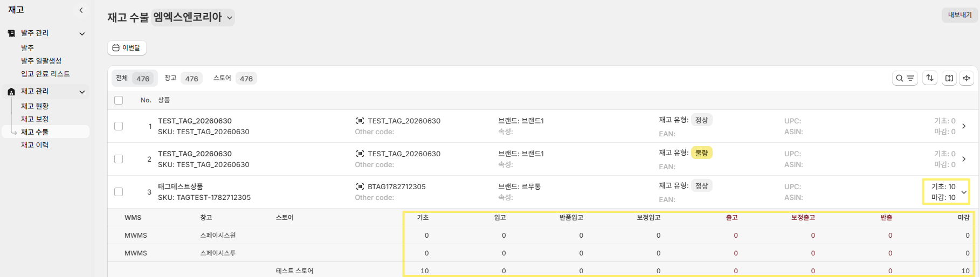Collapse the 재고 관리 menu section
This screenshot has width=980, height=277.
(x=82, y=92)
